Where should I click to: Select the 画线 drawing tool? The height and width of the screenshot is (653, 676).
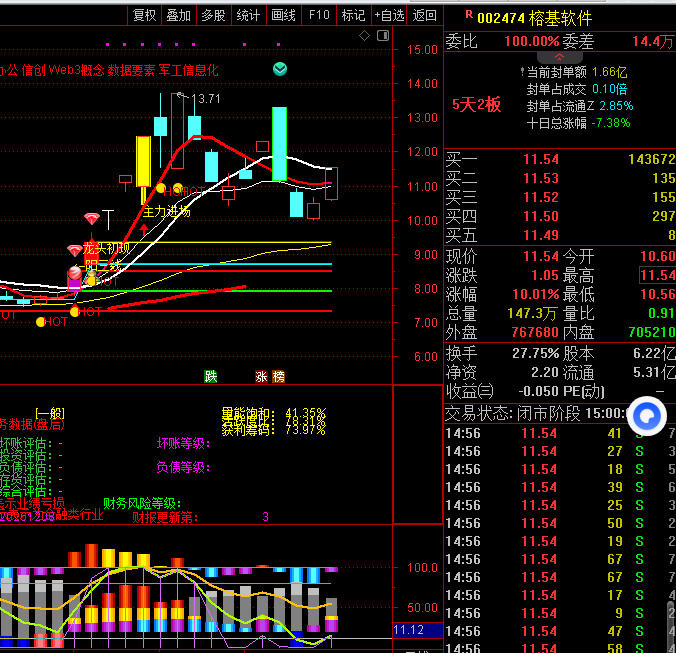283,15
